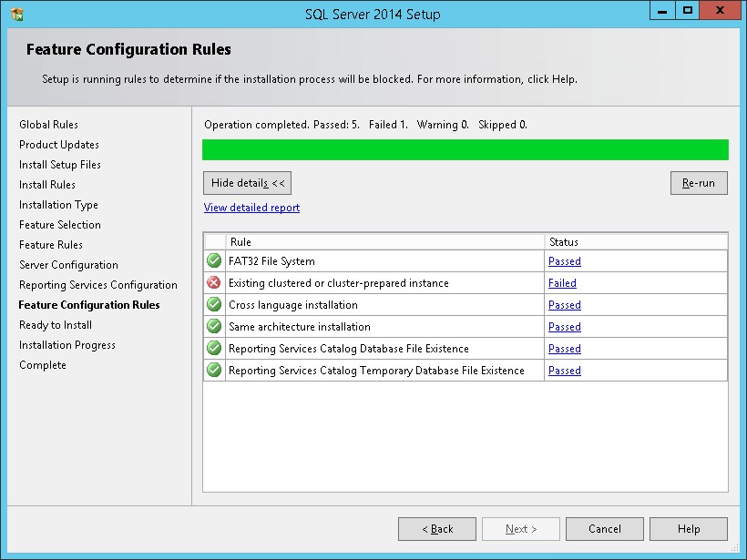Click the check icon for Reporting Services Catalog Database
This screenshot has width=747, height=560.
pyautogui.click(x=214, y=348)
